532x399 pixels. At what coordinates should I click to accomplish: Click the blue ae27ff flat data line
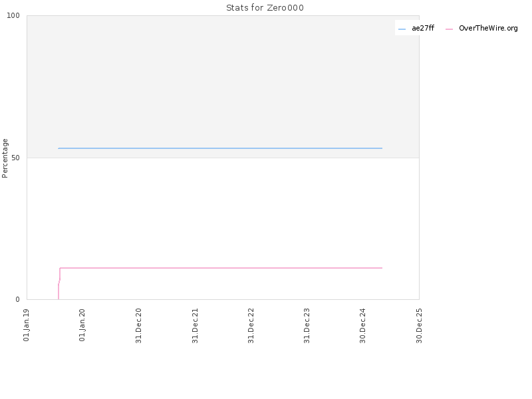click(x=220, y=148)
